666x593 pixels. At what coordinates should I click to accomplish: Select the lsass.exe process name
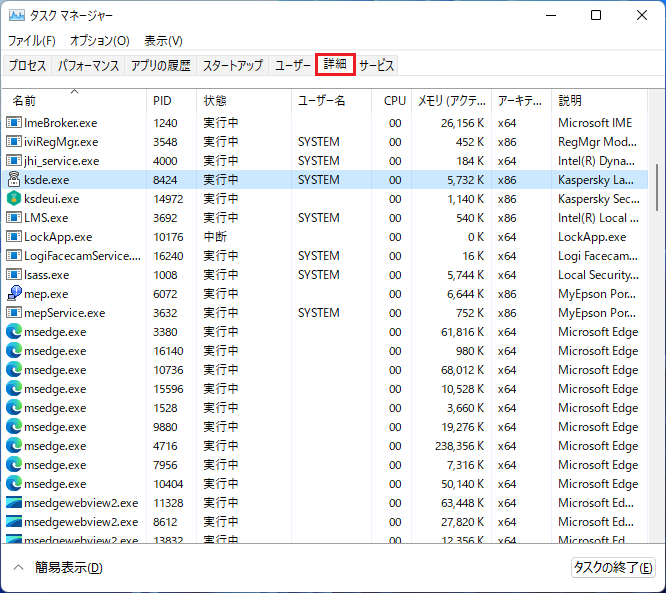[46, 275]
